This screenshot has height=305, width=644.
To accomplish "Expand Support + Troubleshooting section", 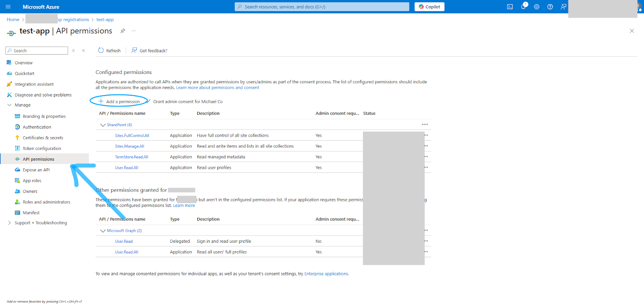I will pos(9,223).
